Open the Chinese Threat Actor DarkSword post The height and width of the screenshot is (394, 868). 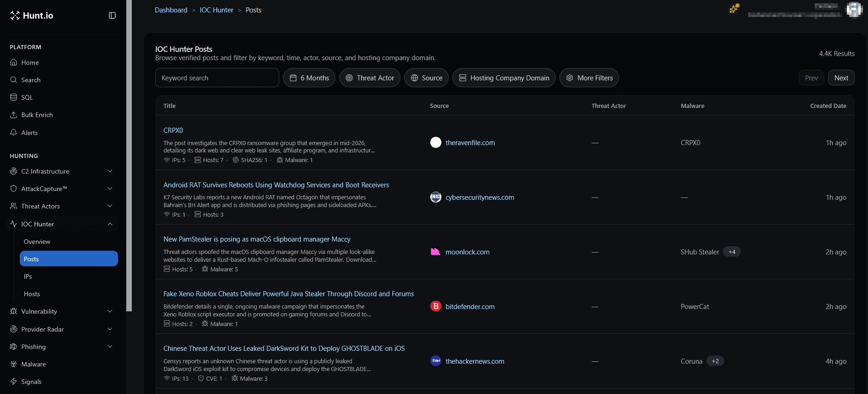coord(284,349)
